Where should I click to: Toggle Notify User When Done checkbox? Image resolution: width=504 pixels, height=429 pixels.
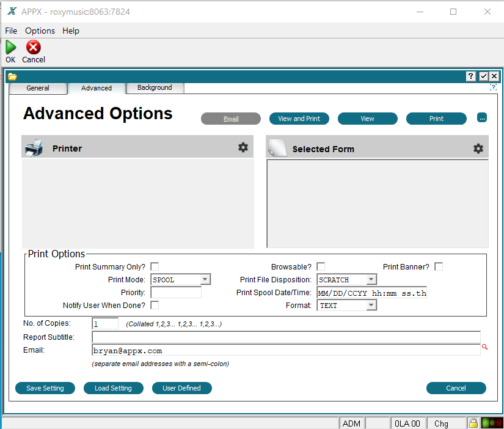[x=155, y=305]
